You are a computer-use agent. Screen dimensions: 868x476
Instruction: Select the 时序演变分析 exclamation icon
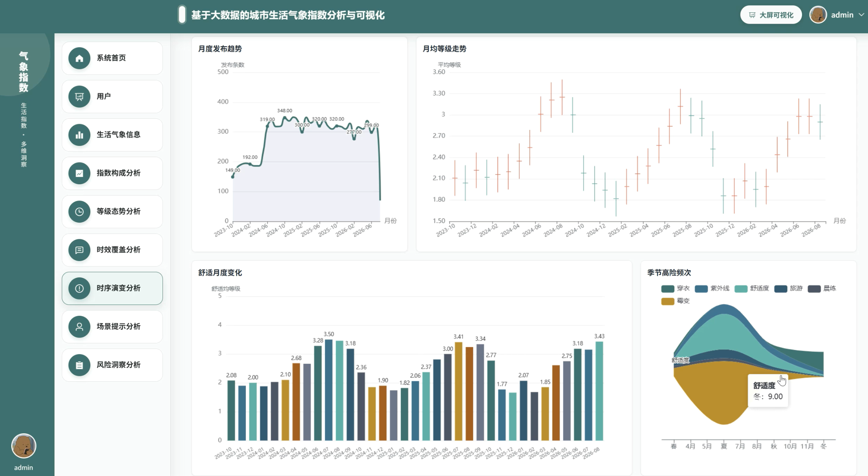(x=79, y=289)
